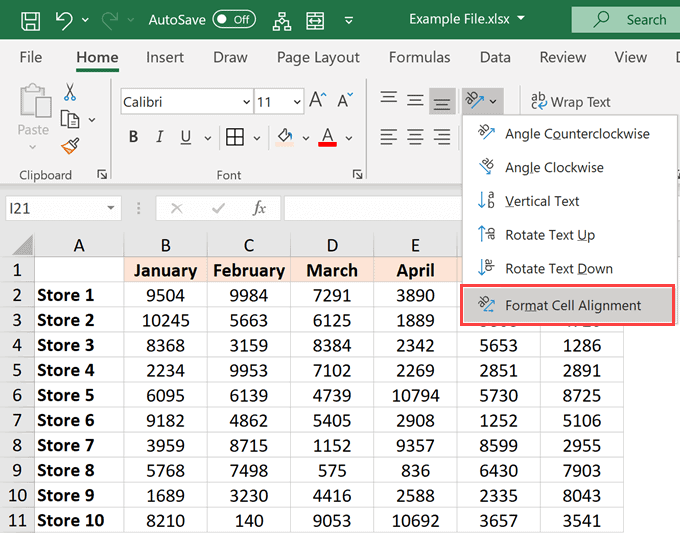Toggle the AutoSave switch

click(234, 20)
